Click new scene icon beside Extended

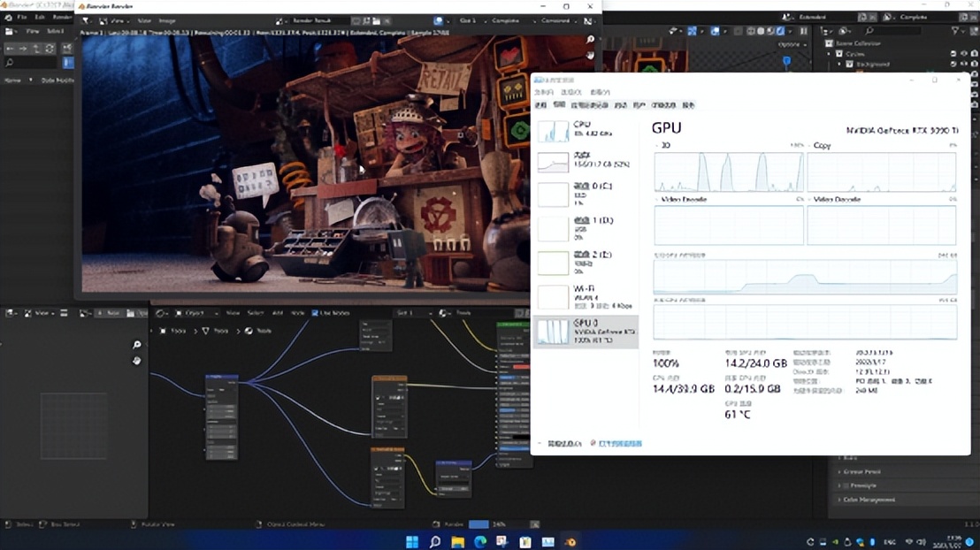click(861, 17)
